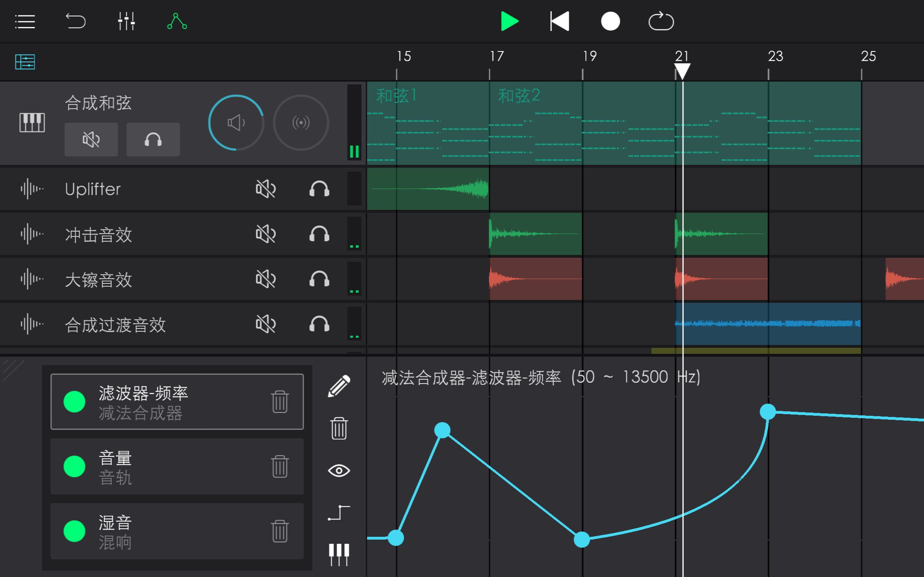Image resolution: width=924 pixels, height=577 pixels.
Task: Solo the 冲击音效 track
Action: 318,234
